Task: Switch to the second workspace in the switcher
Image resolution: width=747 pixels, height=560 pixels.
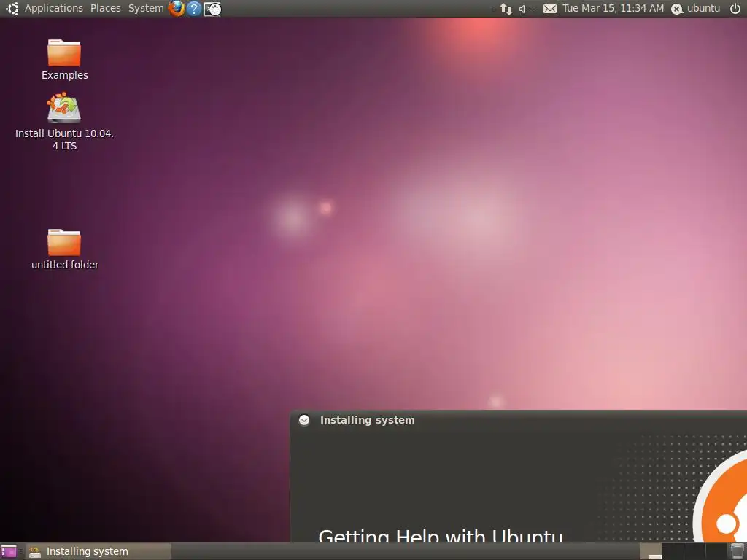Action: coord(673,551)
